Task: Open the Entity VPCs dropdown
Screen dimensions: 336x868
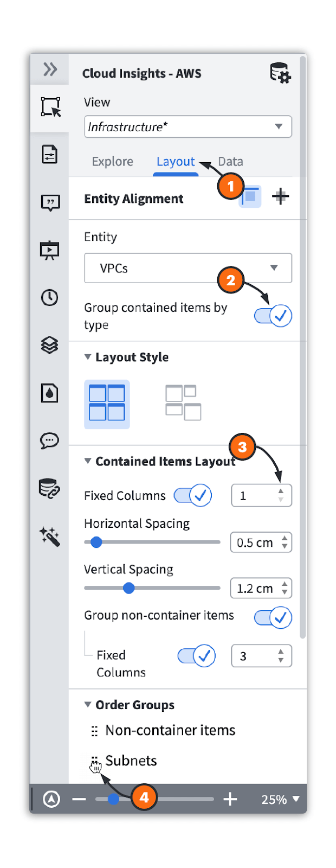Action: click(x=188, y=268)
